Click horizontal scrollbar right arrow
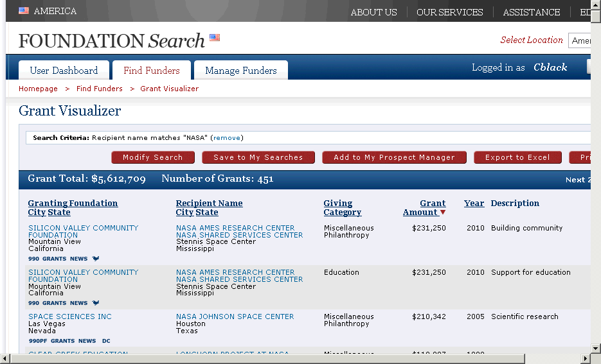 (x=586, y=359)
